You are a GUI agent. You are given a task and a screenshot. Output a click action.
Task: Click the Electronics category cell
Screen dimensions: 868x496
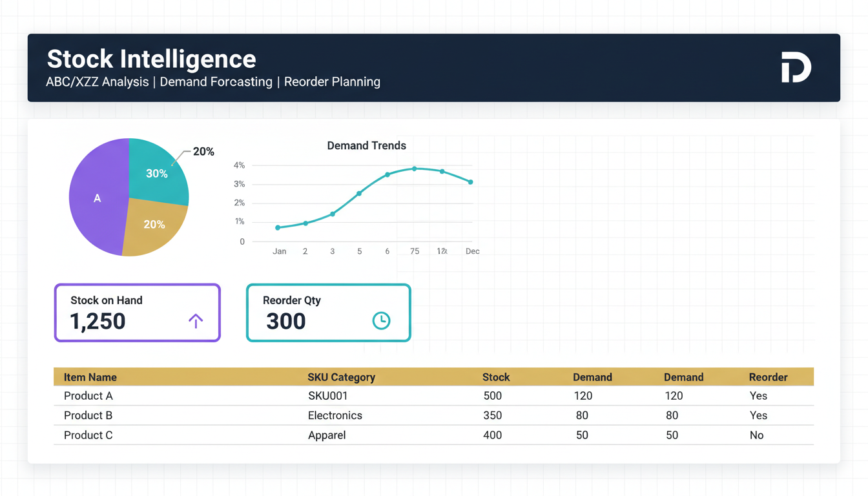(x=335, y=415)
